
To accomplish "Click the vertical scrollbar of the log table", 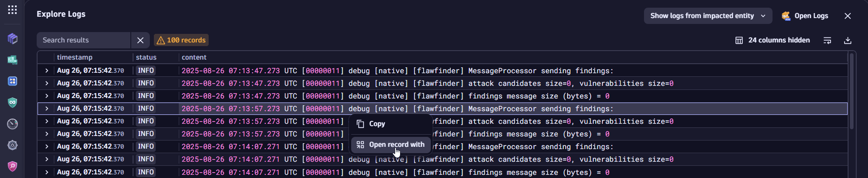I will 851,91.
